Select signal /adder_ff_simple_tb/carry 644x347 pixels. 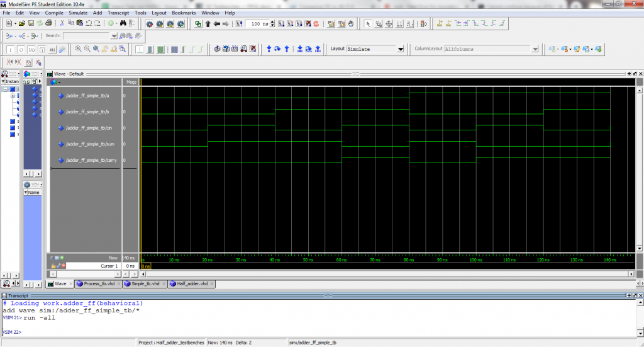pos(91,161)
